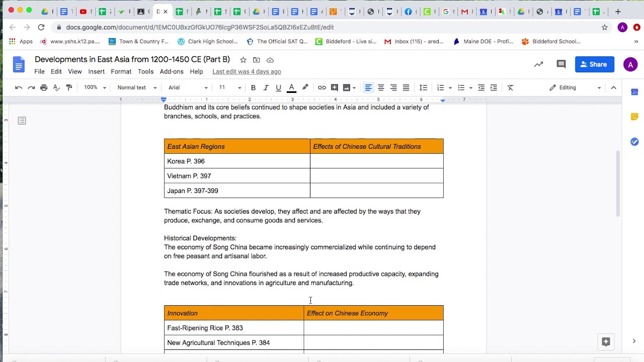Toggle italic formatting

tap(266, 87)
